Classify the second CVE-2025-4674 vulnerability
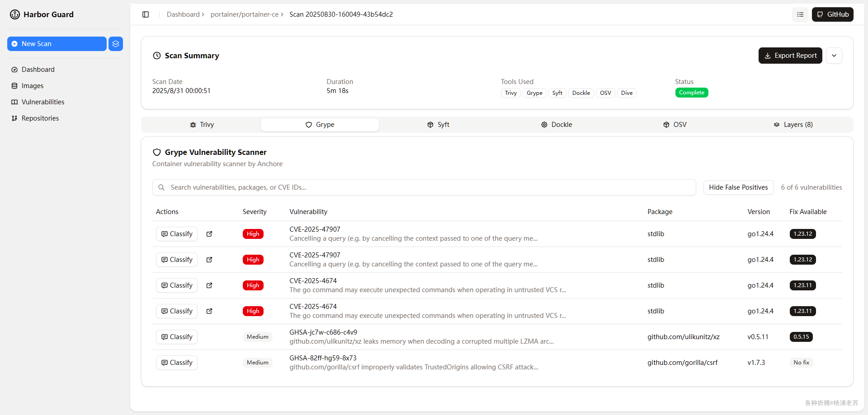The width and height of the screenshot is (868, 415). tap(177, 311)
